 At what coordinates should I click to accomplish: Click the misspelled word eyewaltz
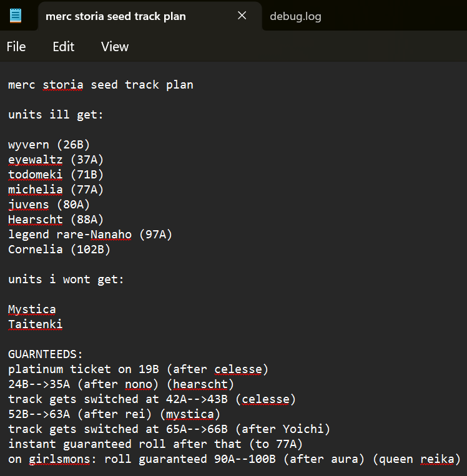(36, 160)
